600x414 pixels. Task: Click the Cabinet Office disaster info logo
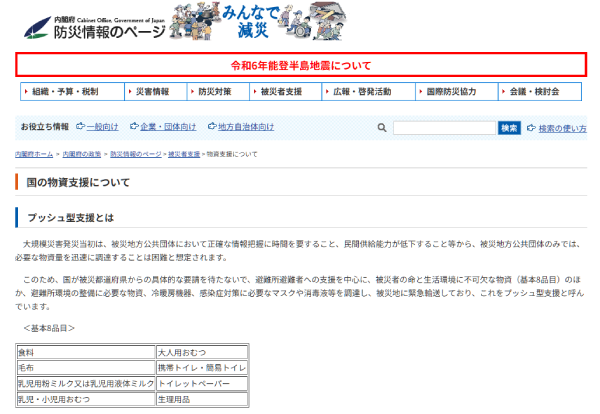click(x=95, y=24)
